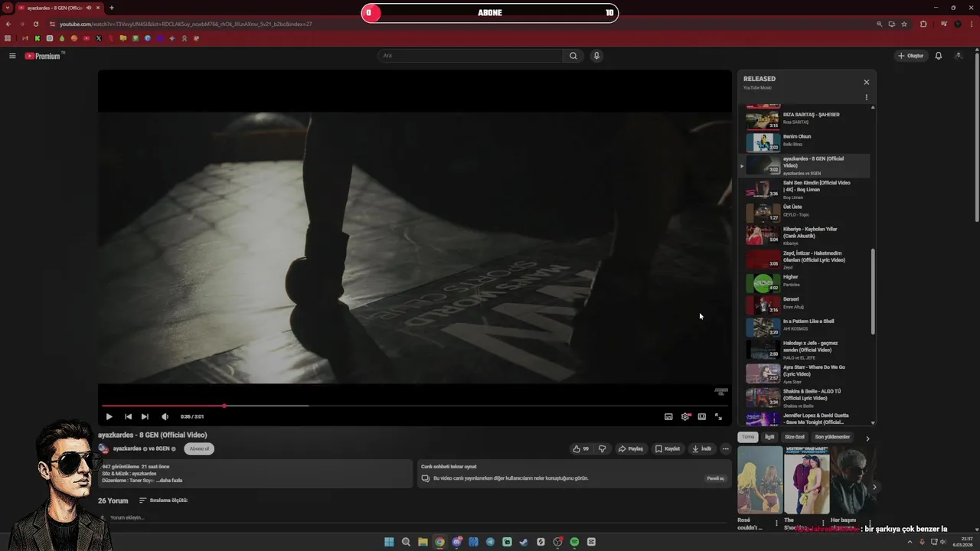980x551 pixels.
Task: Open Windows Start menu
Action: (389, 542)
